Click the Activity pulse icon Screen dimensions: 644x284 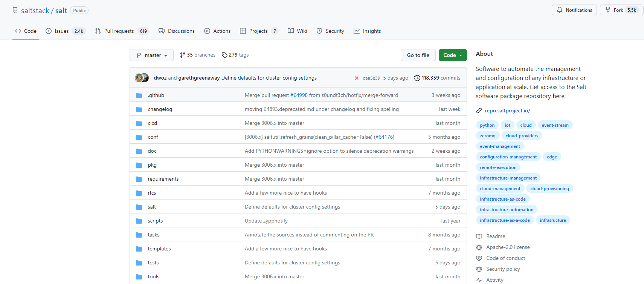[479, 280]
